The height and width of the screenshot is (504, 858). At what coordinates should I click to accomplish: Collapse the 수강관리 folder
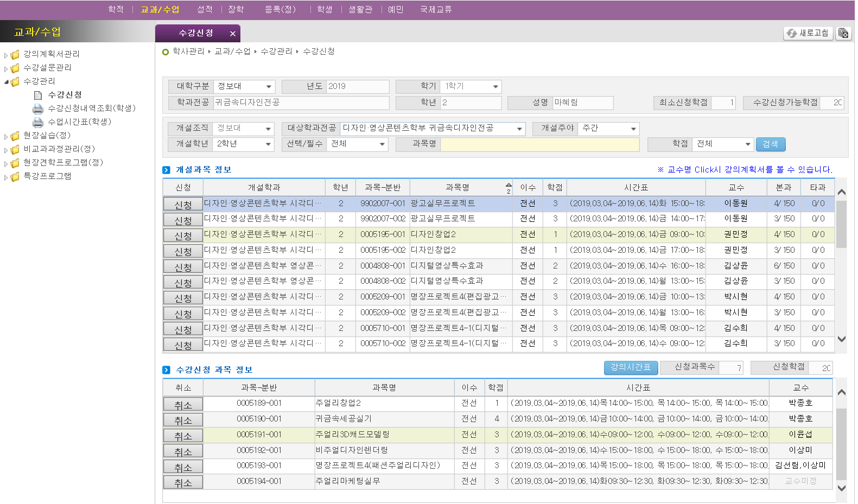click(x=6, y=82)
